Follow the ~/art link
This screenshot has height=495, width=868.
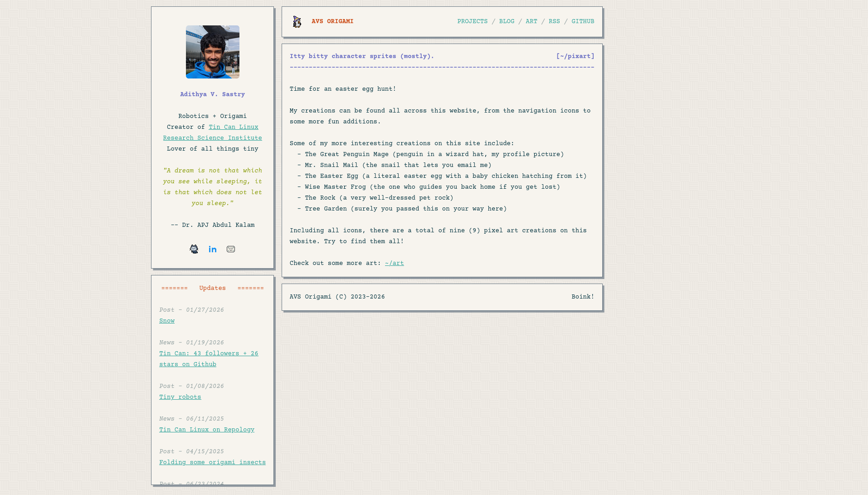click(x=394, y=264)
